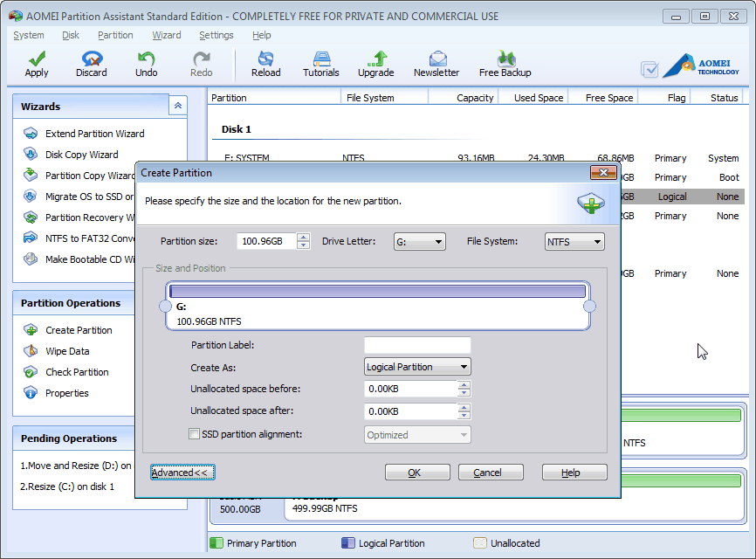The height and width of the screenshot is (559, 756).
Task: Click Cancel in Create Partition dialog
Action: tap(491, 473)
